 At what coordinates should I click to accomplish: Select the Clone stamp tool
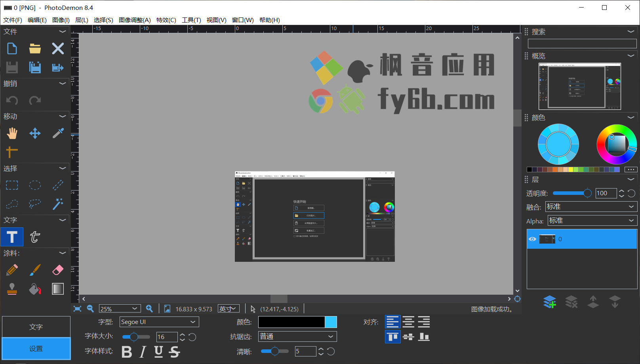point(12,289)
